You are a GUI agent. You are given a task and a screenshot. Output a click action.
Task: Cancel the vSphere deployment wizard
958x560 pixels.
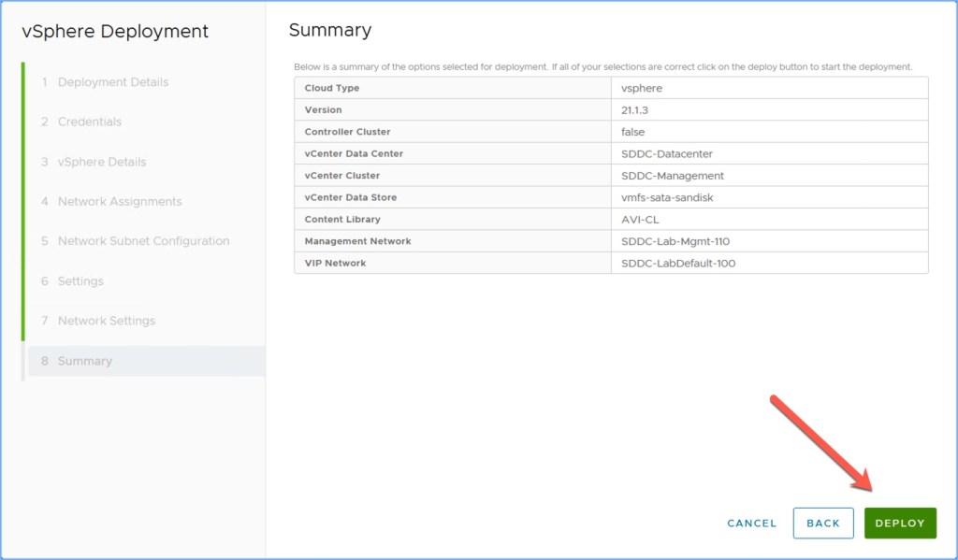(751, 524)
